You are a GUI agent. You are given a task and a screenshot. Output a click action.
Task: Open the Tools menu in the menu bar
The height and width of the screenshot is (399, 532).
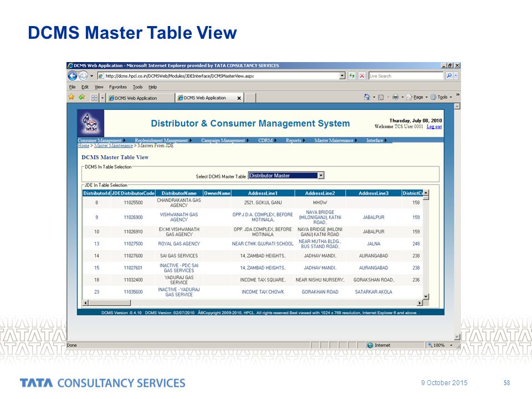[x=137, y=87]
